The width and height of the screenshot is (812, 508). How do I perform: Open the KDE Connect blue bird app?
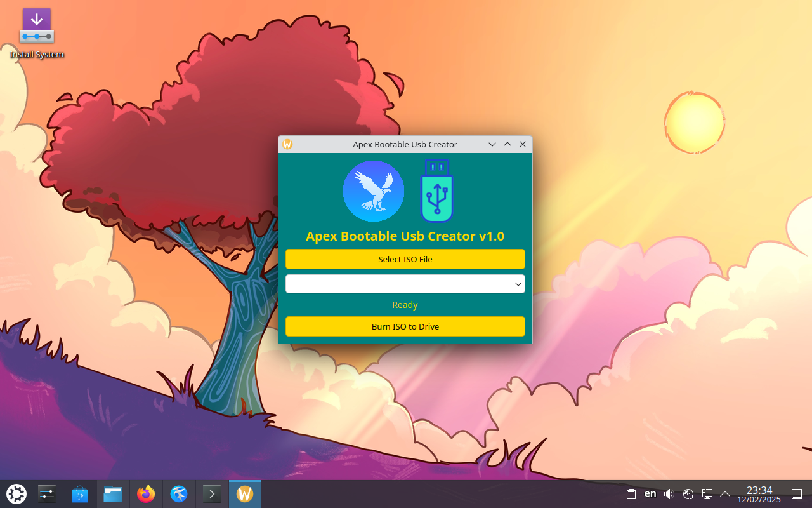point(179,494)
